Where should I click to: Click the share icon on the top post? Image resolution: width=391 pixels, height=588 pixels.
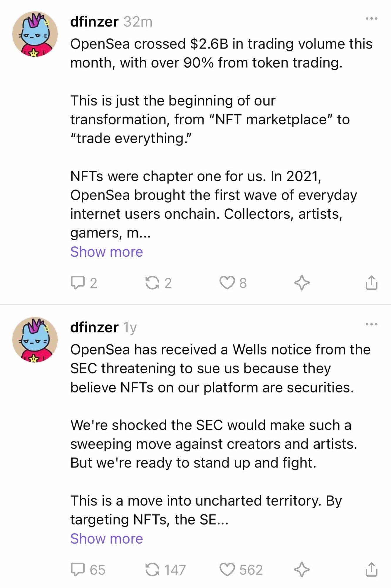coord(372,283)
